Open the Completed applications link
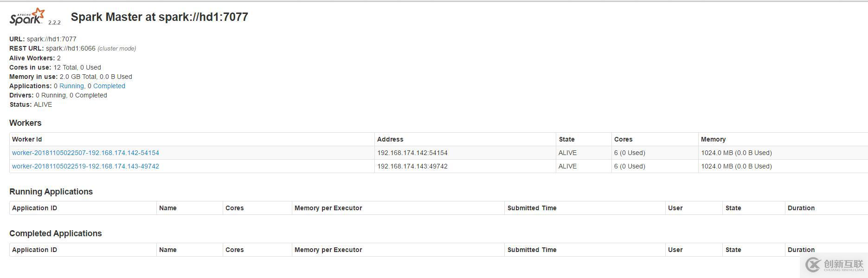The image size is (868, 278). (x=109, y=86)
